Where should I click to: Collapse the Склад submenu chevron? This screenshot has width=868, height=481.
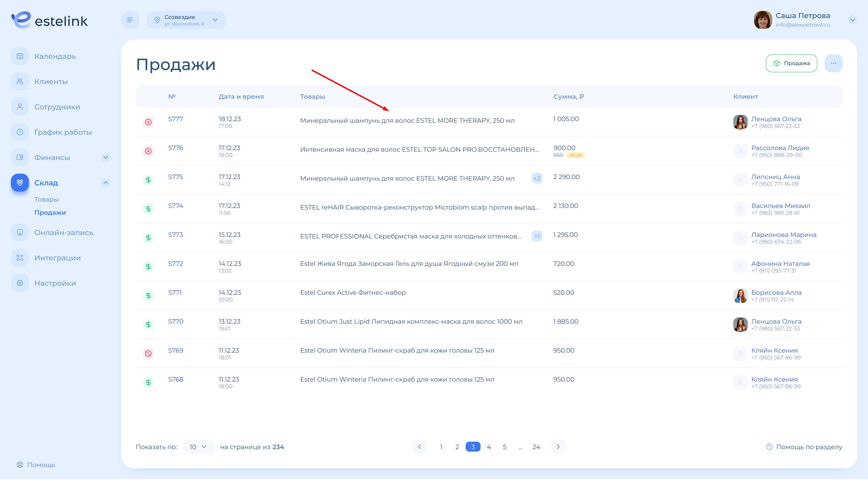coord(106,183)
